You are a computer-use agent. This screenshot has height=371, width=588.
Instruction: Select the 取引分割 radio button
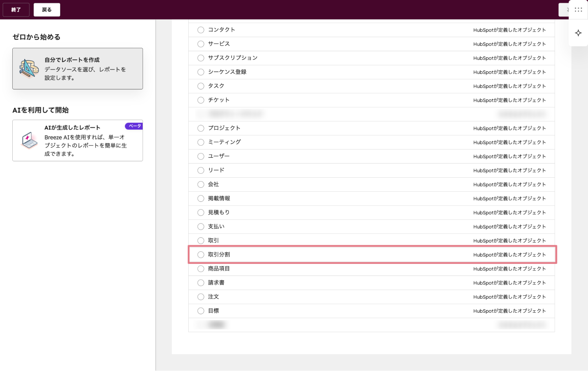[x=201, y=255]
